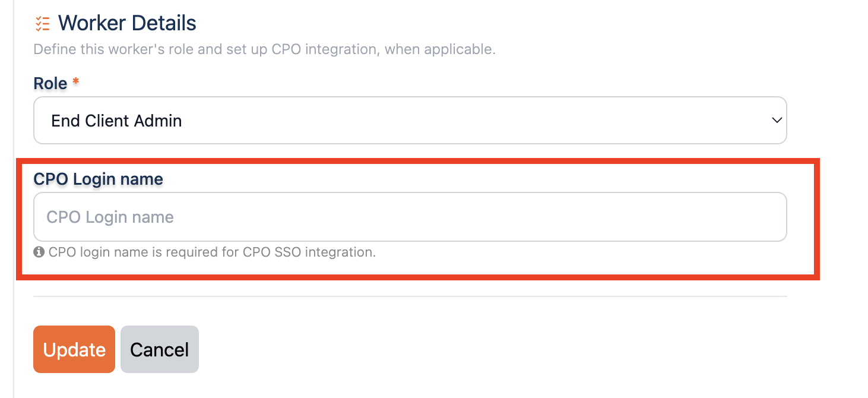
Task: Click the Update button
Action: (74, 349)
